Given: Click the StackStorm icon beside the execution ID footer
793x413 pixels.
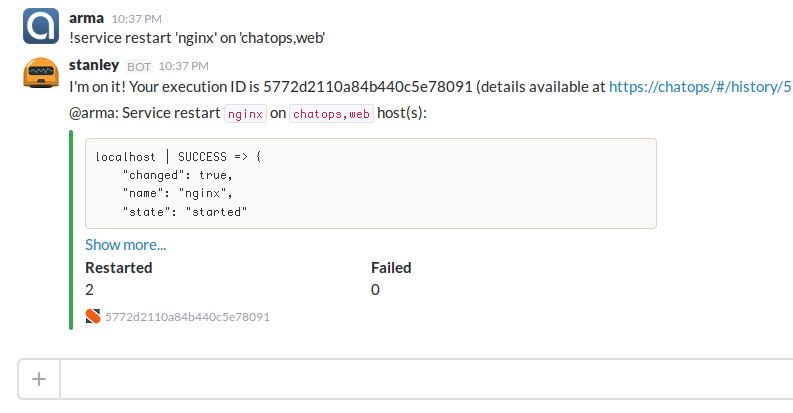Looking at the screenshot, I should (x=93, y=316).
